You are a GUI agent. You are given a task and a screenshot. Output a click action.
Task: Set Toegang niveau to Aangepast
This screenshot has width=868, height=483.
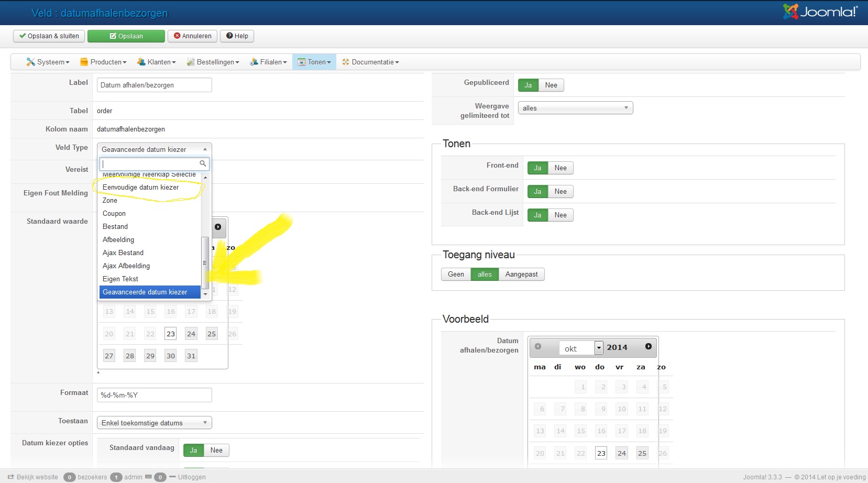522,275
